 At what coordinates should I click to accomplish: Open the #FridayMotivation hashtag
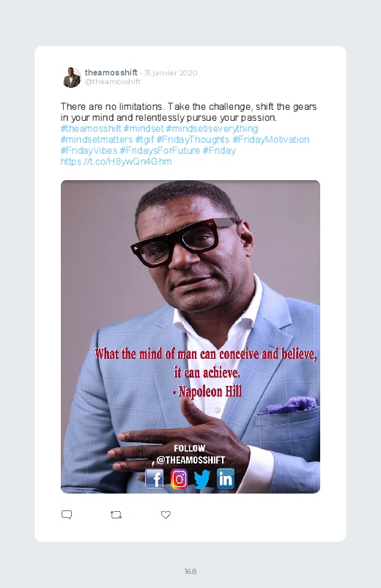pos(270,140)
